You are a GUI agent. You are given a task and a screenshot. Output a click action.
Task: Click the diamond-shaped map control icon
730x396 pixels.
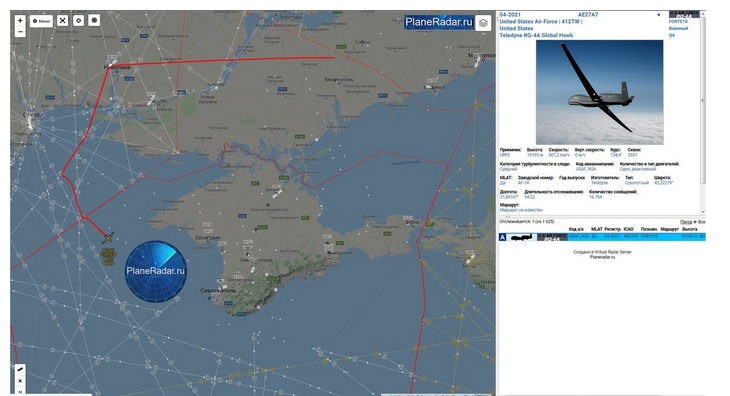[78, 20]
